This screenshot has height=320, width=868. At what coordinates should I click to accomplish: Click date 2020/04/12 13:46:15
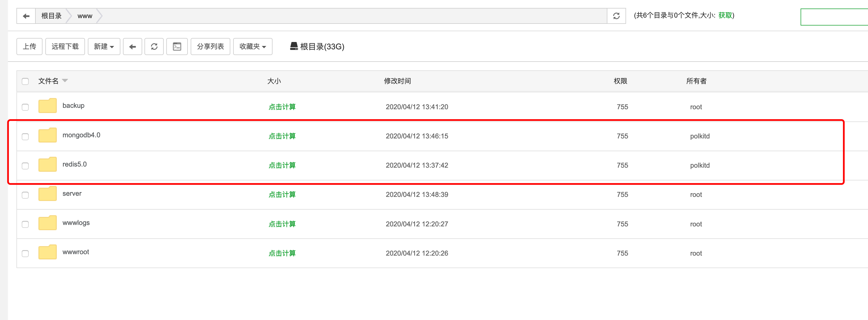point(417,136)
